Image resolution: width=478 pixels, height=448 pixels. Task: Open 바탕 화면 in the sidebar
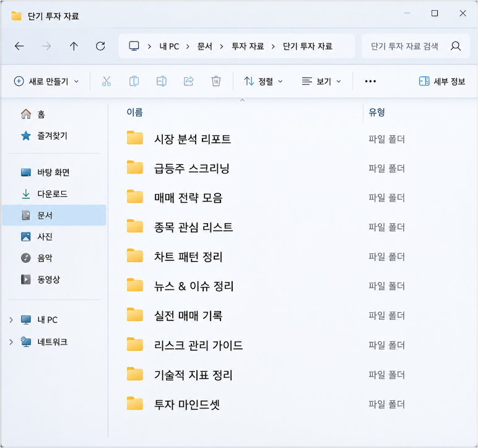(x=45, y=172)
